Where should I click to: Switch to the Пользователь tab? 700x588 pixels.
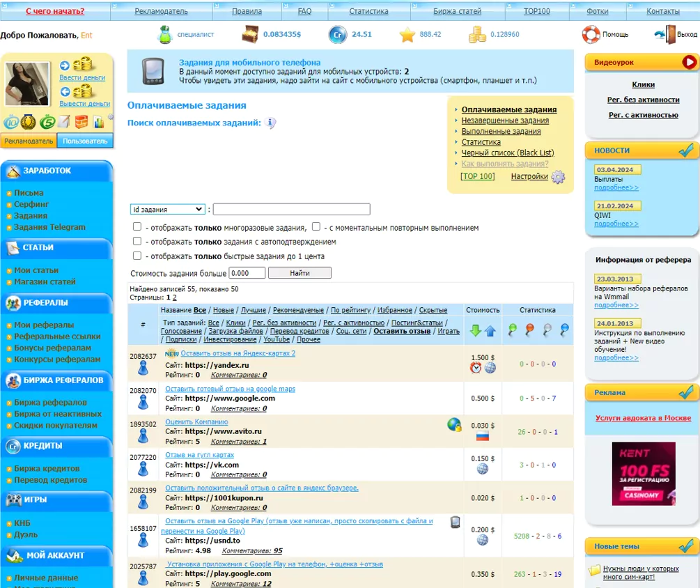pyautogui.click(x=85, y=141)
